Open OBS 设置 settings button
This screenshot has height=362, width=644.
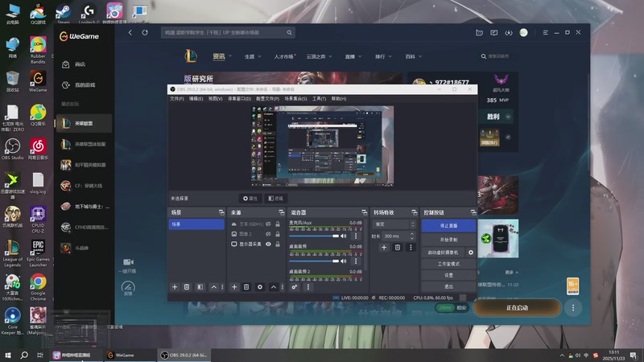tap(448, 275)
